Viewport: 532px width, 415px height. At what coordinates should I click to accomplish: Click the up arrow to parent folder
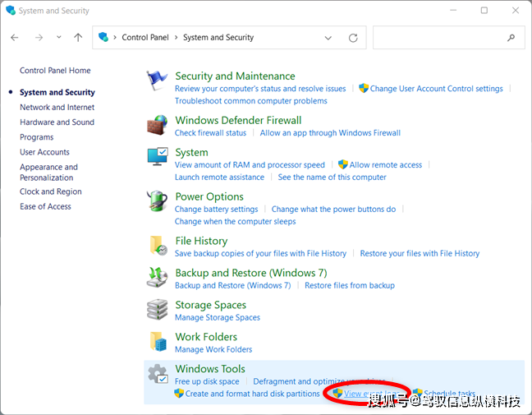[x=78, y=37]
